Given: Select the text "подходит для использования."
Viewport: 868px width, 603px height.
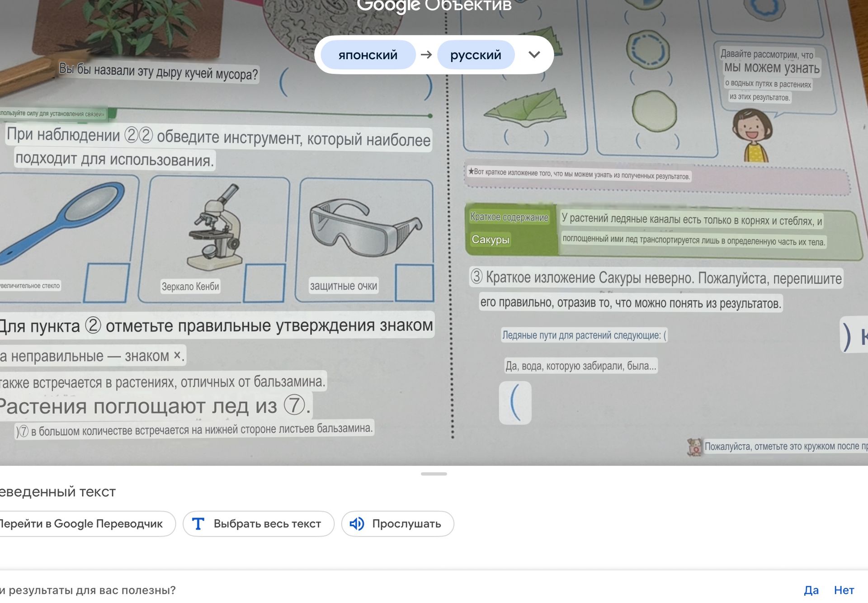Looking at the screenshot, I should (x=114, y=159).
